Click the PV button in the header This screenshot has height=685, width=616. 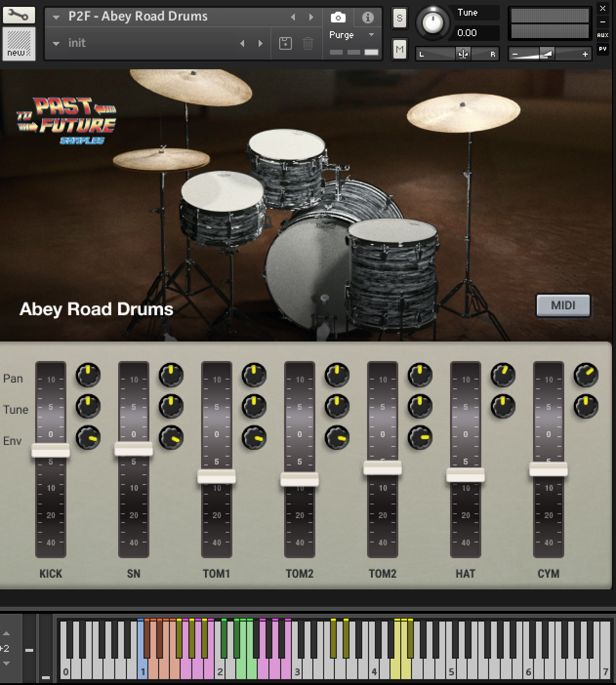pos(603,49)
